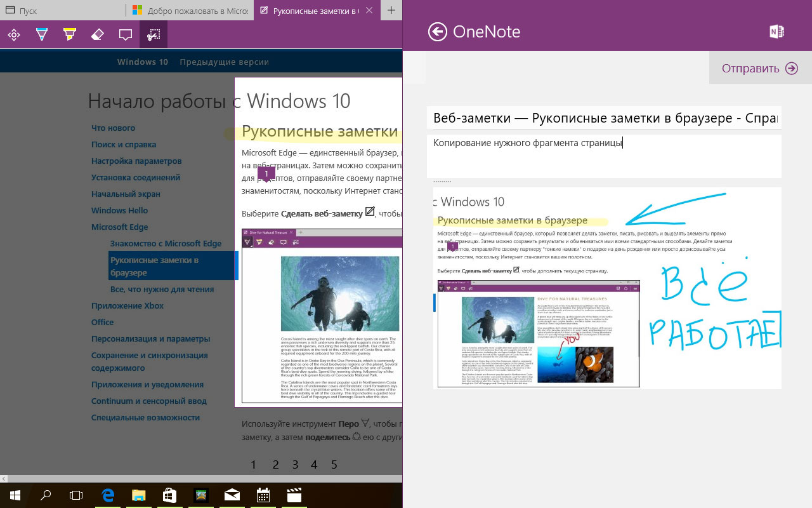Go to page 1 in pagination
The width and height of the screenshot is (812, 508).
pyautogui.click(x=253, y=465)
